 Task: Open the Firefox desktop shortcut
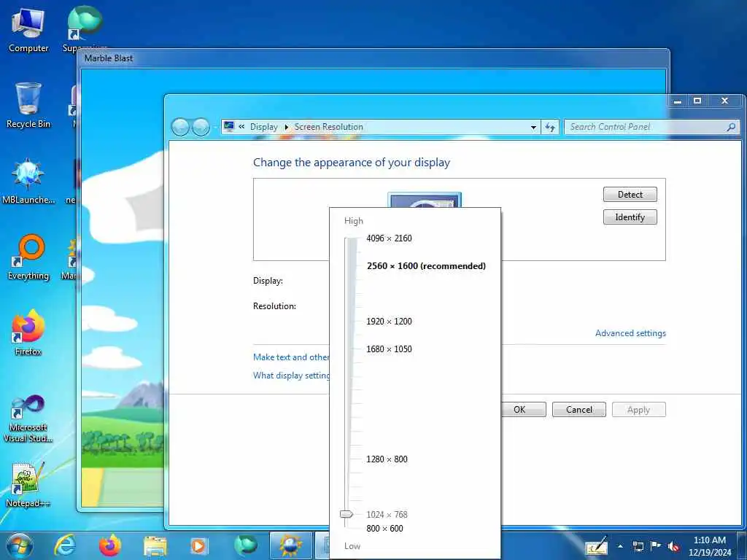(28, 332)
